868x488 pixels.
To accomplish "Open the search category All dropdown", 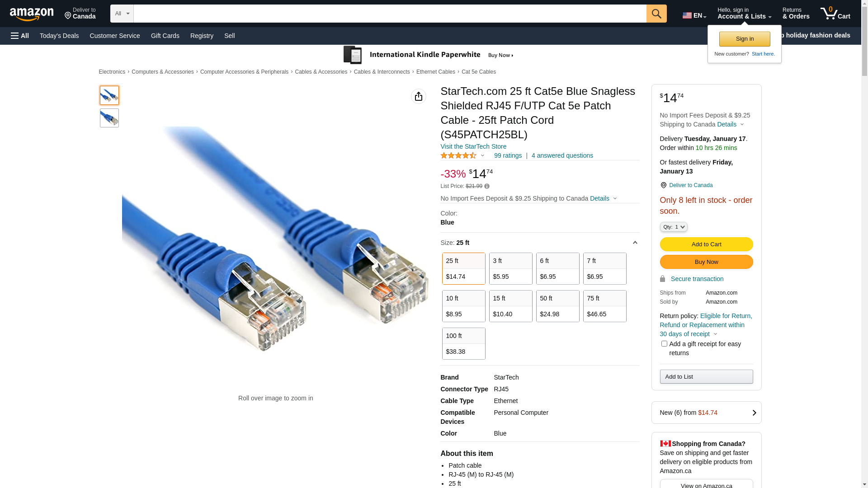I will (122, 14).
